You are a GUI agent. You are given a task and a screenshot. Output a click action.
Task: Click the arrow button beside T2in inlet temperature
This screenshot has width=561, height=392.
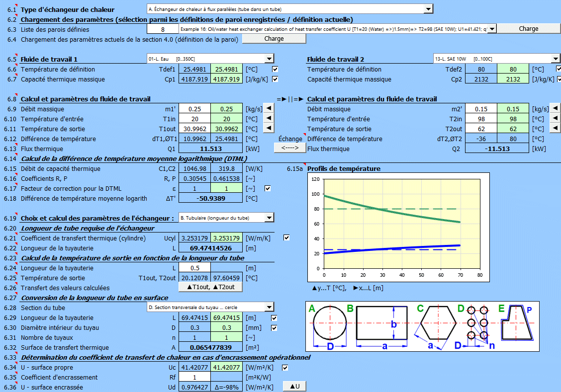coord(556,119)
